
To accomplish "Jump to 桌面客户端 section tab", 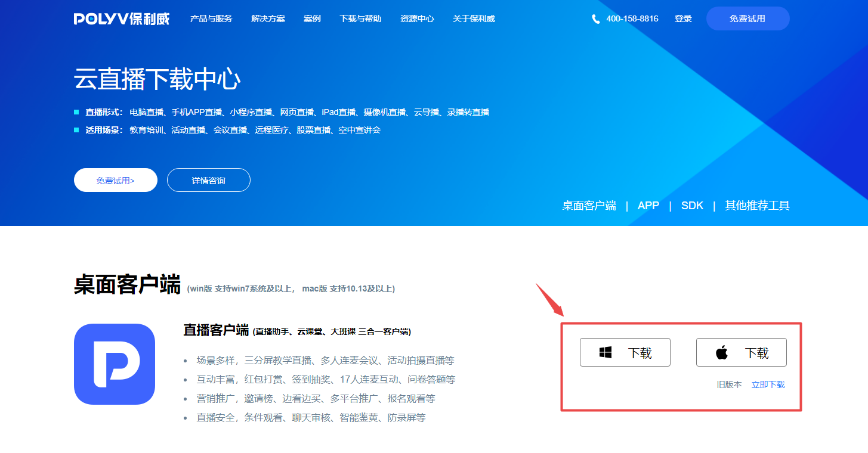I will tap(589, 206).
